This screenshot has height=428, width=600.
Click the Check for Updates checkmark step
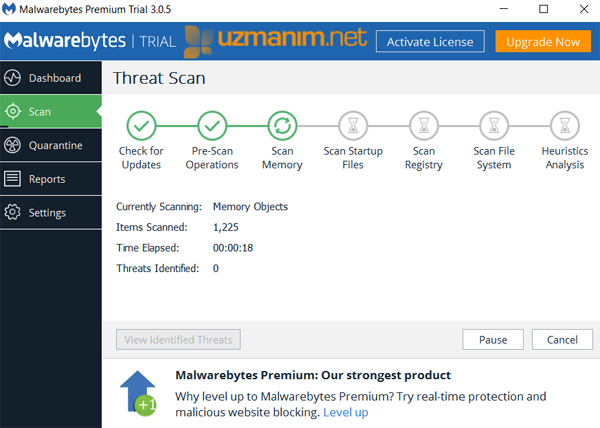click(x=141, y=125)
